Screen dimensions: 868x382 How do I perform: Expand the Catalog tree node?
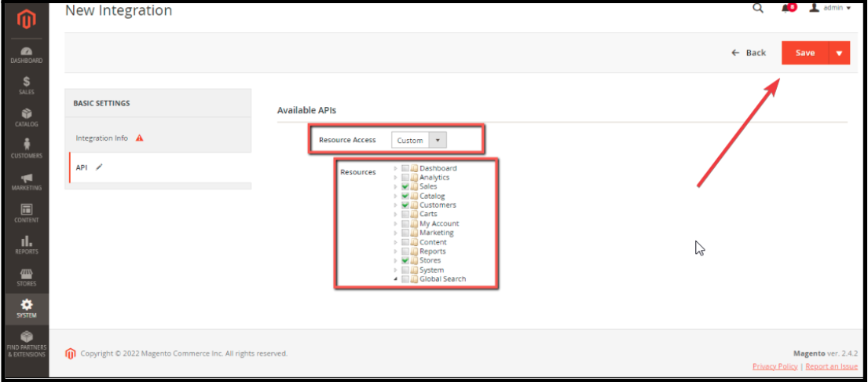click(395, 196)
